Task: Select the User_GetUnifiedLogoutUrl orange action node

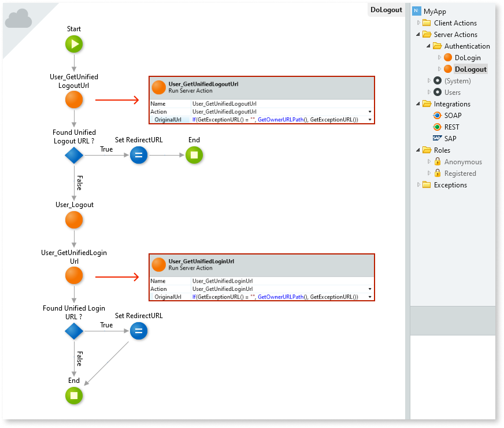Action: tap(74, 100)
